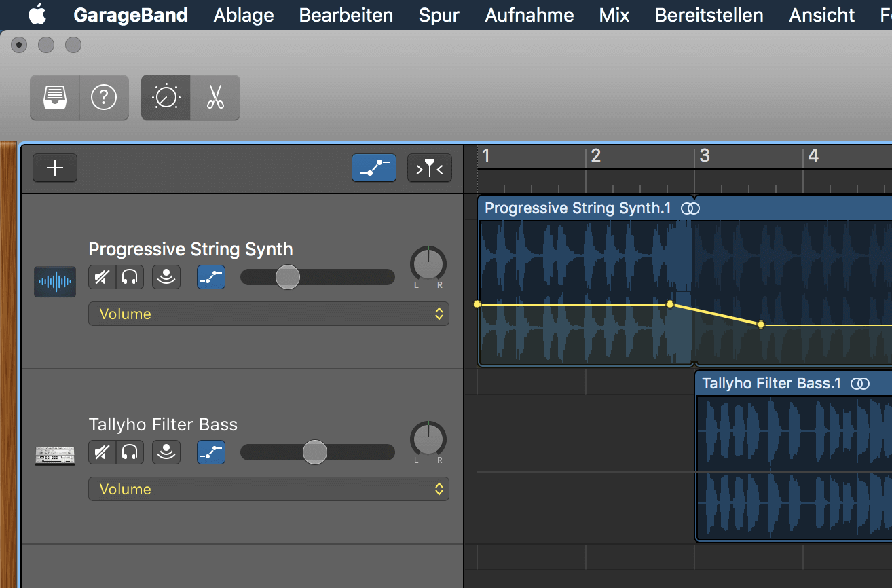Toggle the Smart Controls dial button
Viewport: 892px width, 588px height.
tap(166, 98)
